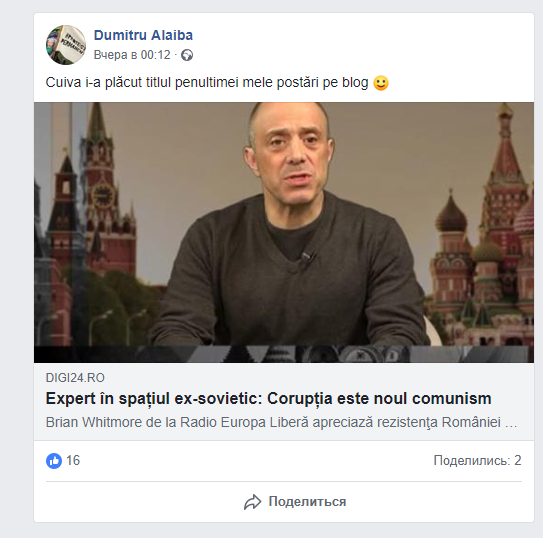Image resolution: width=543 pixels, height=538 pixels.
Task: Open Dumitru Alaiba's profile picture
Action: (x=66, y=45)
